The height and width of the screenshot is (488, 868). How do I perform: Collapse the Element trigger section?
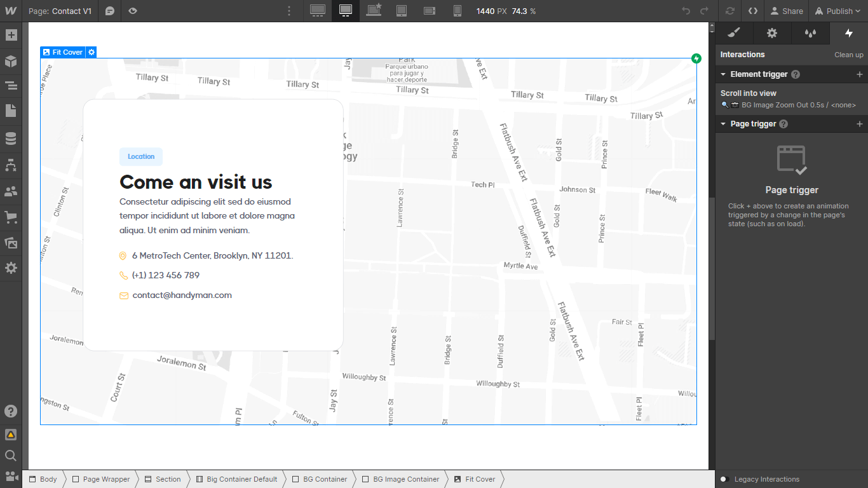click(x=723, y=74)
